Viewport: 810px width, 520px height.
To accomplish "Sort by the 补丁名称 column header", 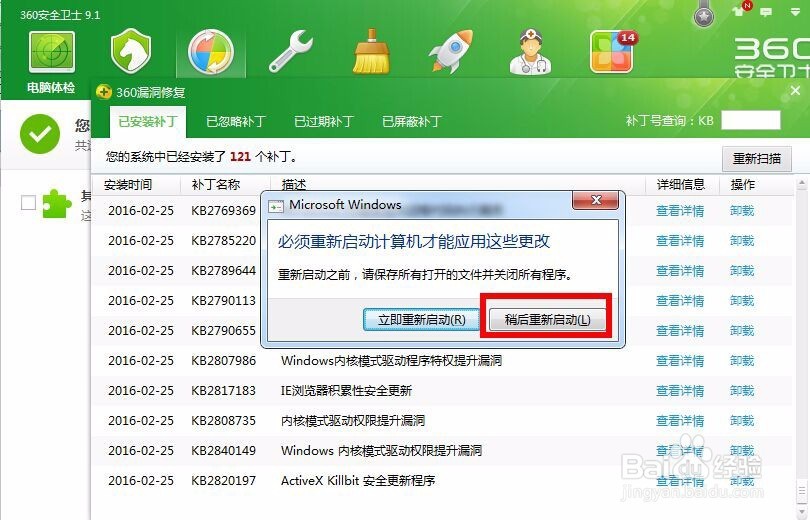I will point(215,184).
